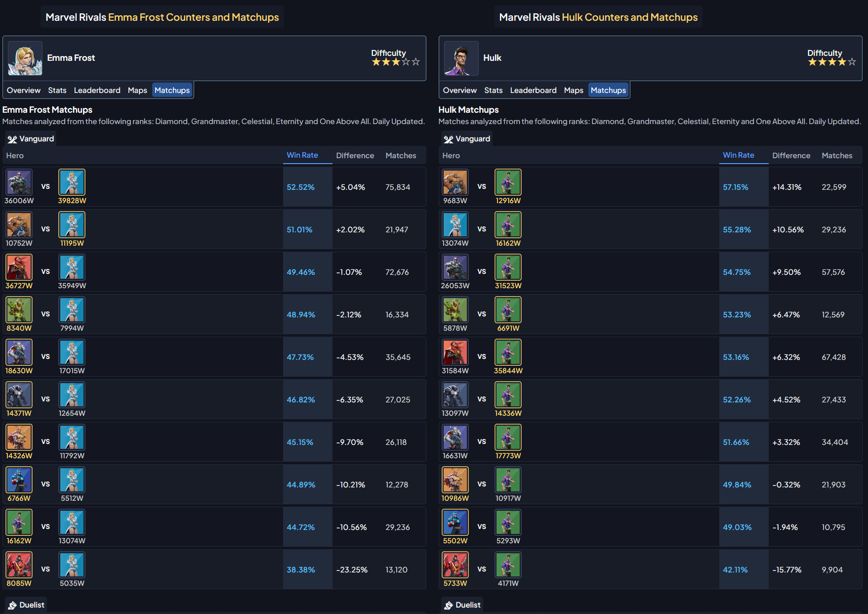
Task: Click the 57.15% win rate value
Action: (x=736, y=187)
